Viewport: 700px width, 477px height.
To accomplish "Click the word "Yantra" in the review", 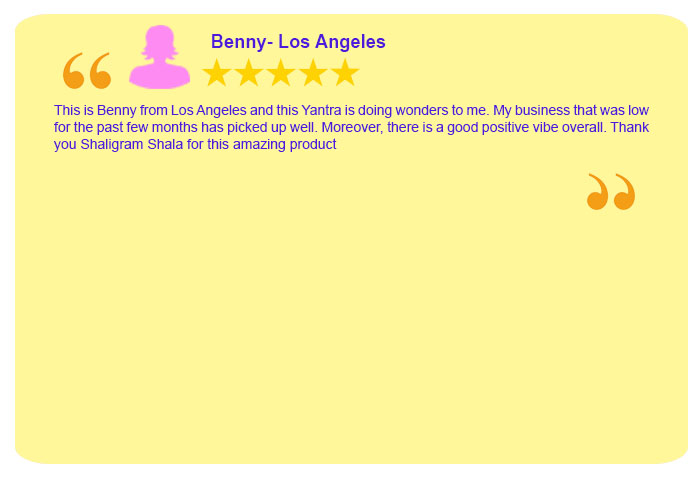I will click(321, 110).
